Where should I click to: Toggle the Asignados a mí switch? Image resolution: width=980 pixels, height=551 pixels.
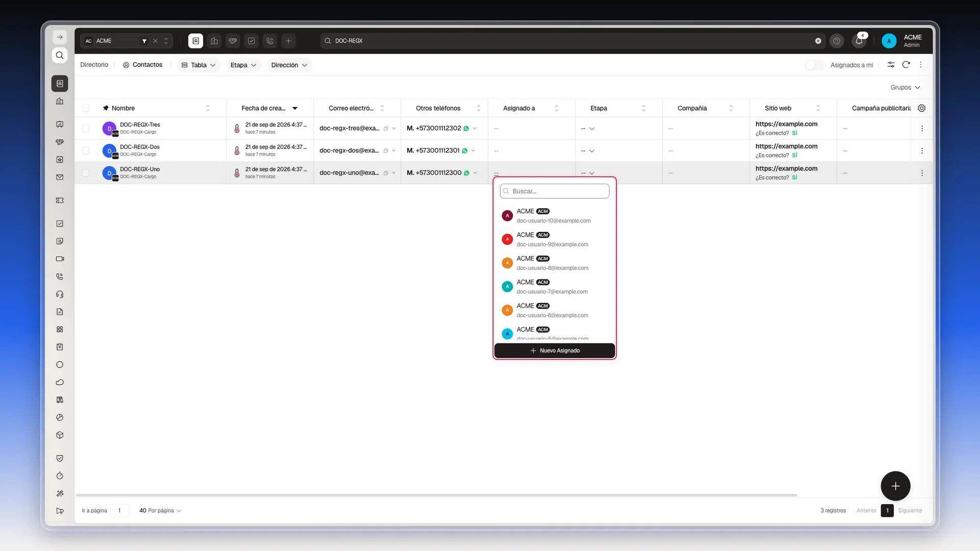[815, 65]
